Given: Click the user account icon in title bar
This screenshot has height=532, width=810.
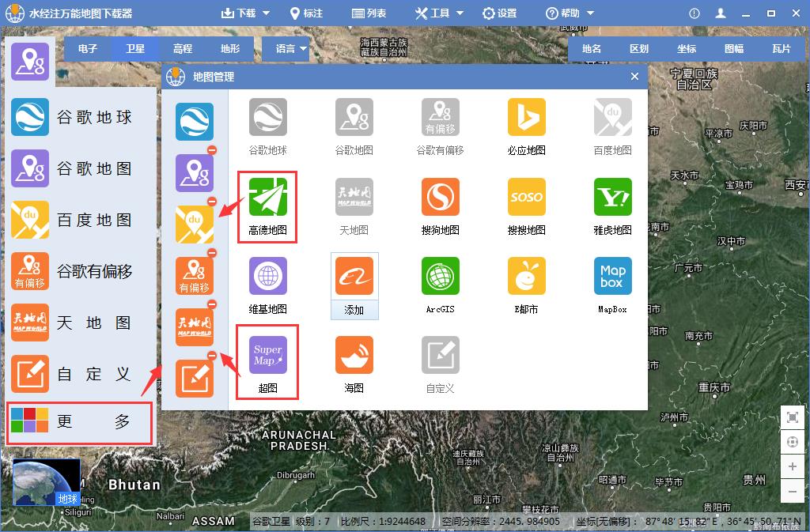Looking at the screenshot, I should (x=721, y=13).
